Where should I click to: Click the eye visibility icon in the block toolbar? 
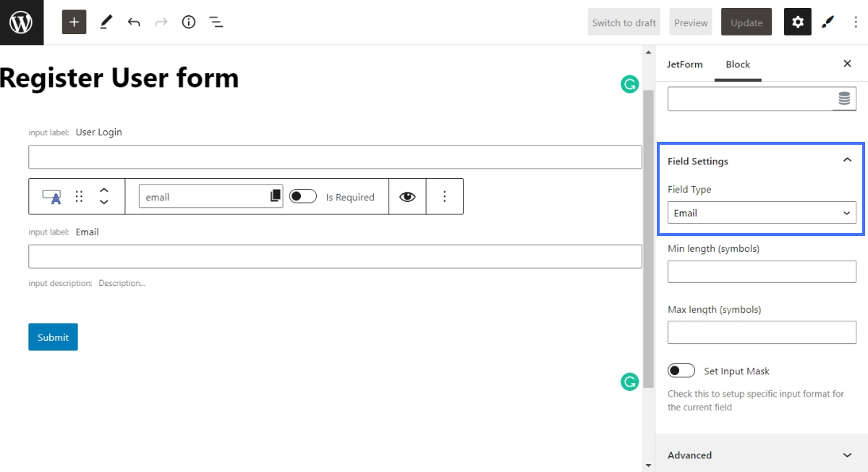407,195
